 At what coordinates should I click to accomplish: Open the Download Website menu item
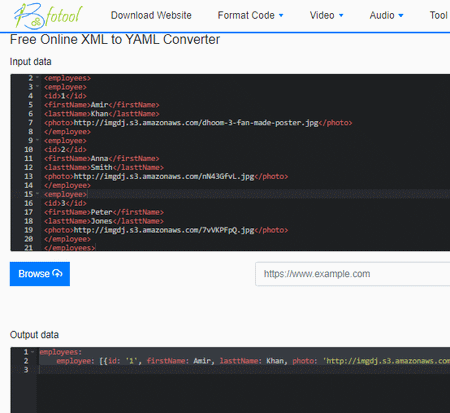151,15
